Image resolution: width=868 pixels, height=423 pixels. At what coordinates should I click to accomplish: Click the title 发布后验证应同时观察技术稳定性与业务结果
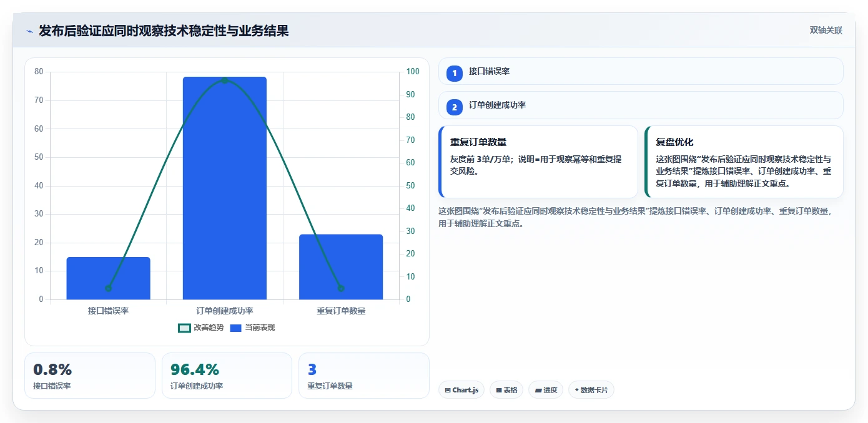pos(164,31)
